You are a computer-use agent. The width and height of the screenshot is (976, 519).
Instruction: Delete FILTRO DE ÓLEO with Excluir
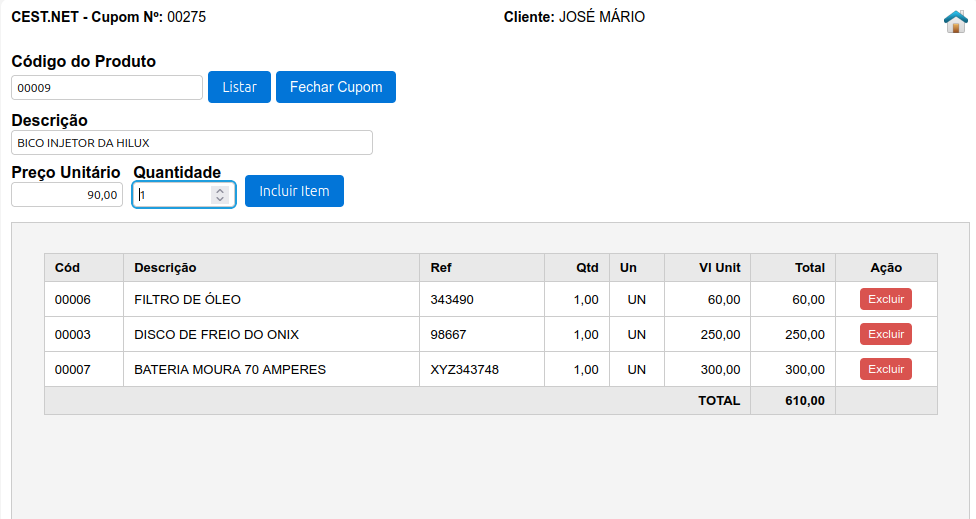coord(885,299)
